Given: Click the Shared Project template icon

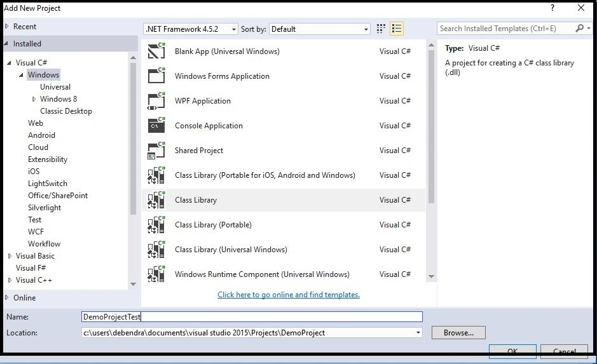Looking at the screenshot, I should coord(156,151).
